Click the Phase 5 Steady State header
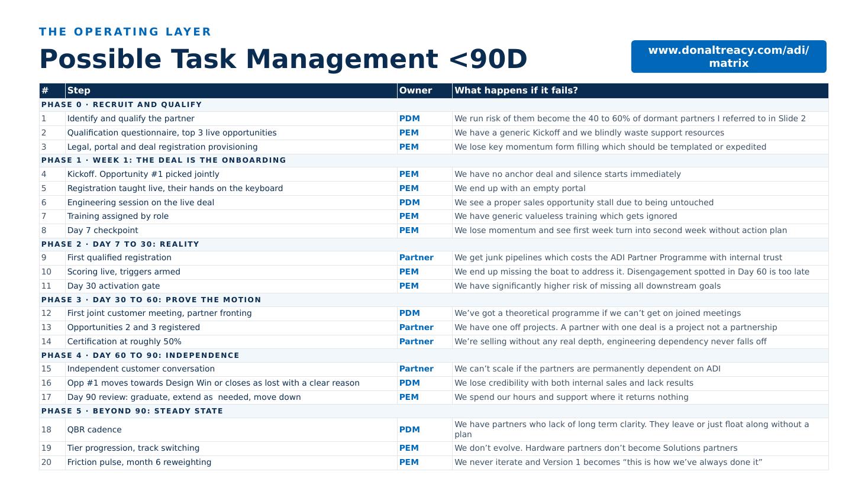The height and width of the screenshot is (488, 868). pos(434,411)
